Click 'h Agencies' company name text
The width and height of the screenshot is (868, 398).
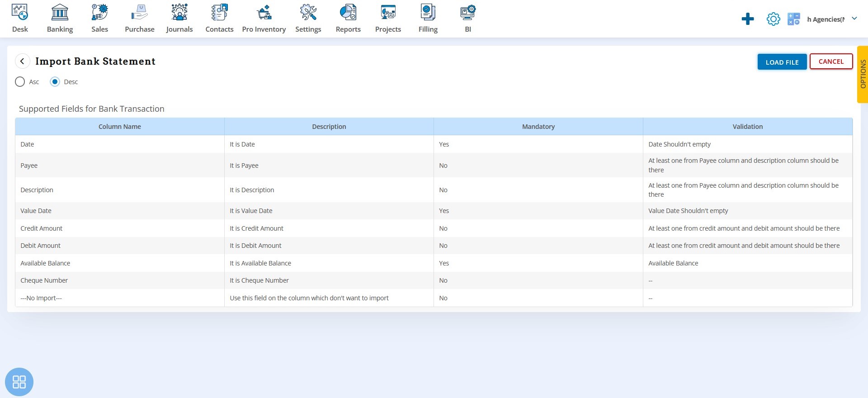click(x=826, y=19)
